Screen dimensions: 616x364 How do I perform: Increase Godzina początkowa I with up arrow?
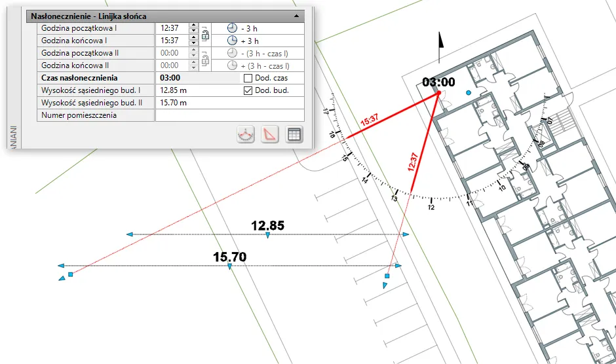193,26
